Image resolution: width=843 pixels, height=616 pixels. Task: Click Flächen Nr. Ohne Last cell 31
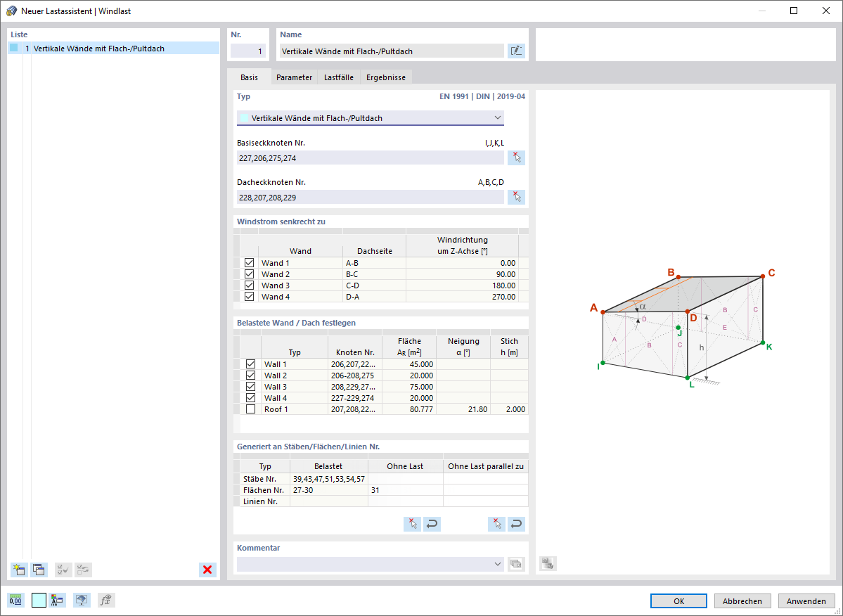[x=406, y=490]
